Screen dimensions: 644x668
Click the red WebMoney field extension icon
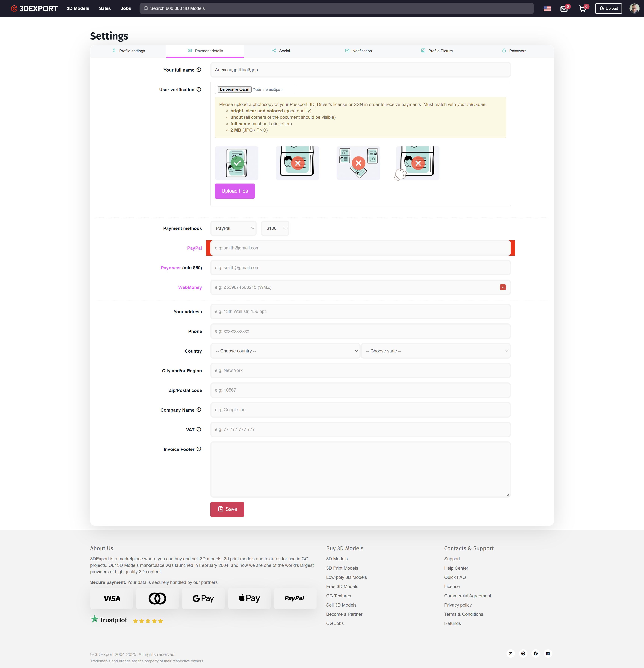(x=503, y=287)
